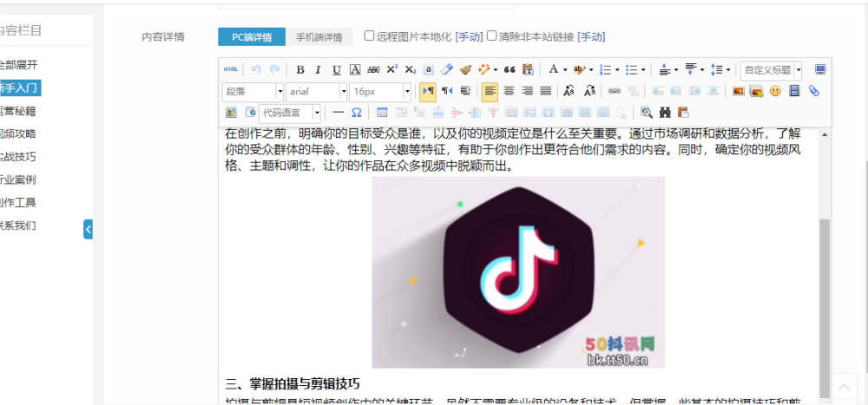Enable 远程图片本地化 checkbox
This screenshot has width=868, height=405.
pyautogui.click(x=369, y=36)
